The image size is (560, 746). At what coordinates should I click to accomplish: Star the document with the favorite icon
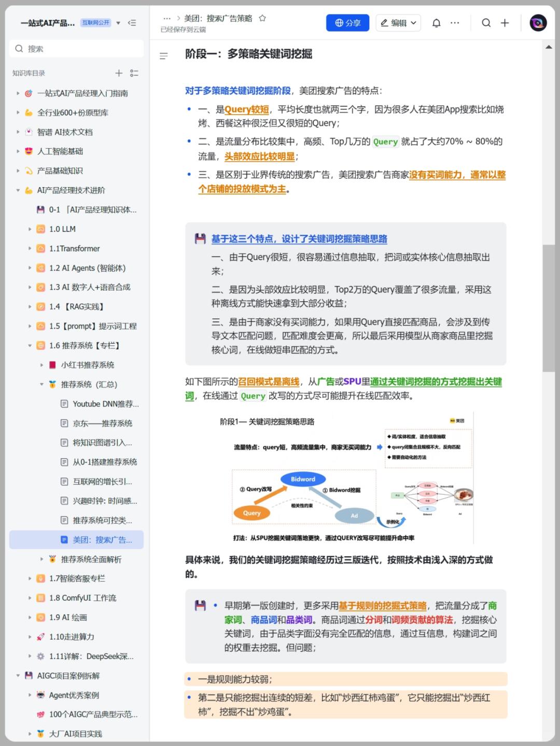coord(262,18)
